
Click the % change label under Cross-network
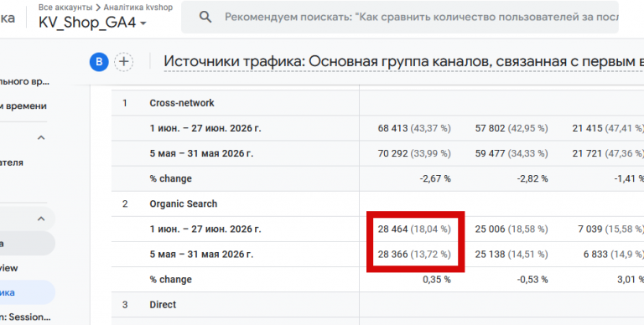[x=170, y=179]
